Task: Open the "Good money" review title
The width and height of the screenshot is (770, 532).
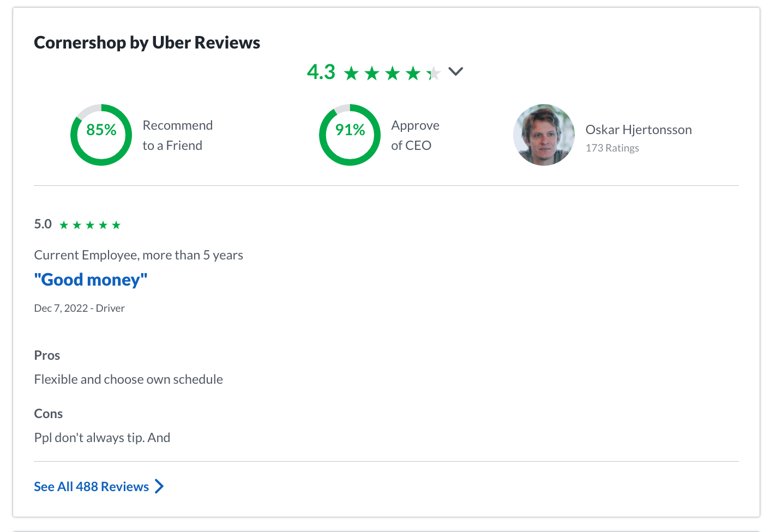Action: click(x=91, y=280)
